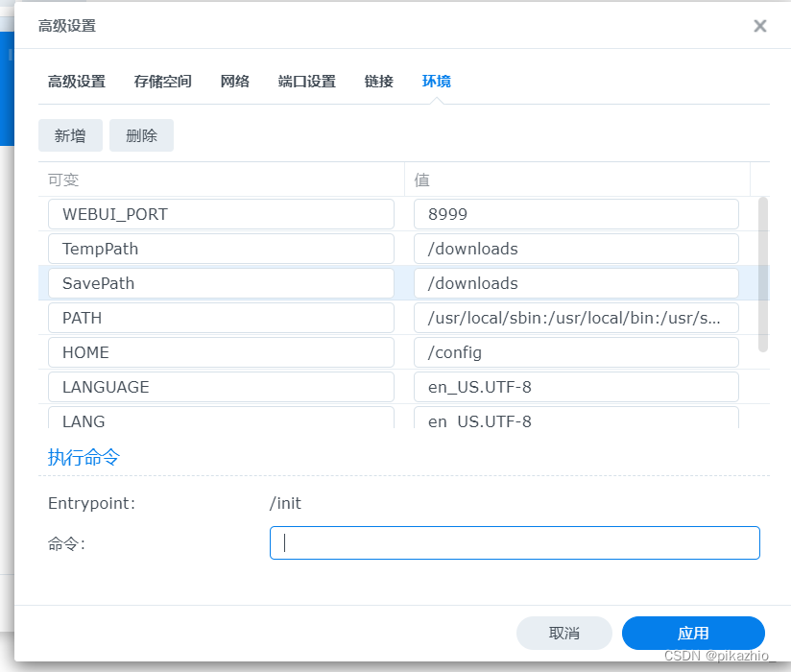The width and height of the screenshot is (791, 672).
Task: Edit the SavePath variable name field
Action: coord(221,283)
